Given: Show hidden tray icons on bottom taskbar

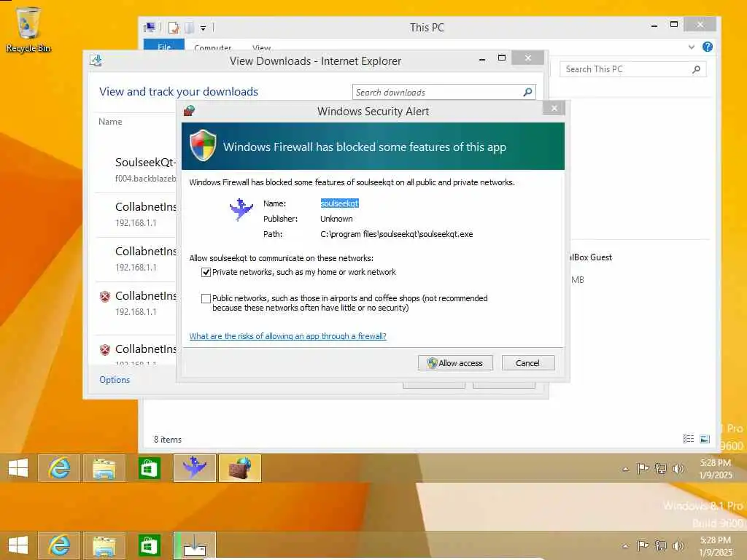Looking at the screenshot, I should [x=625, y=546].
